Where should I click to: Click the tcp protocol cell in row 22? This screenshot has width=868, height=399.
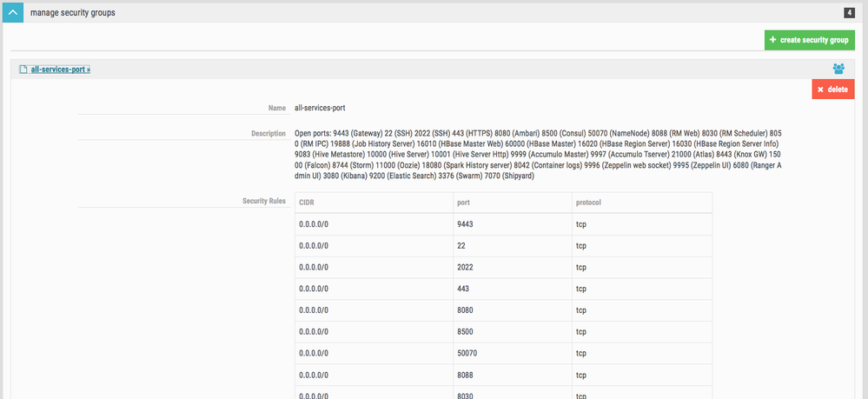point(642,246)
